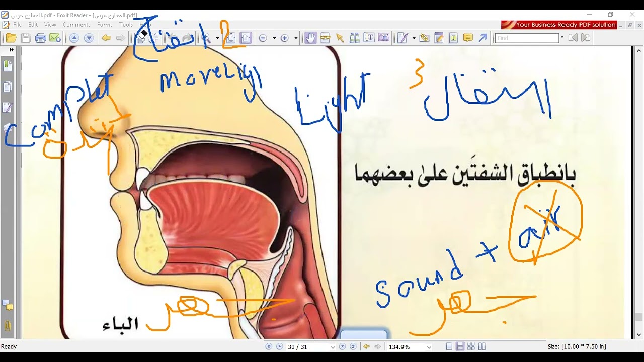The height and width of the screenshot is (362, 644).
Task: Click the vertical scrollbar up arrow
Action: (x=639, y=50)
